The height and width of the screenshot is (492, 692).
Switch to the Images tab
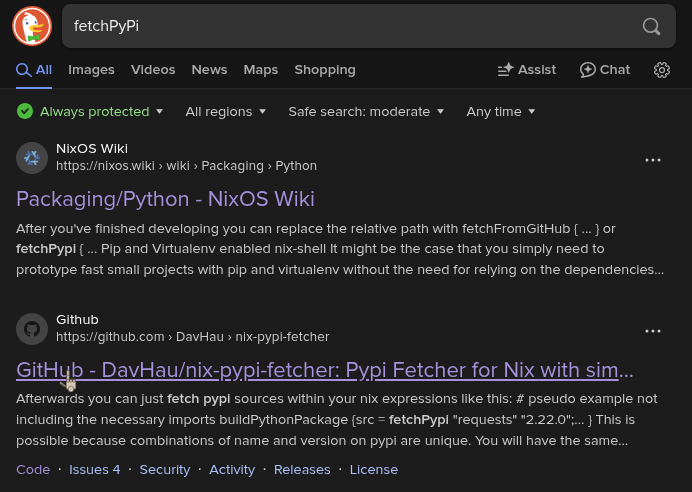(91, 70)
